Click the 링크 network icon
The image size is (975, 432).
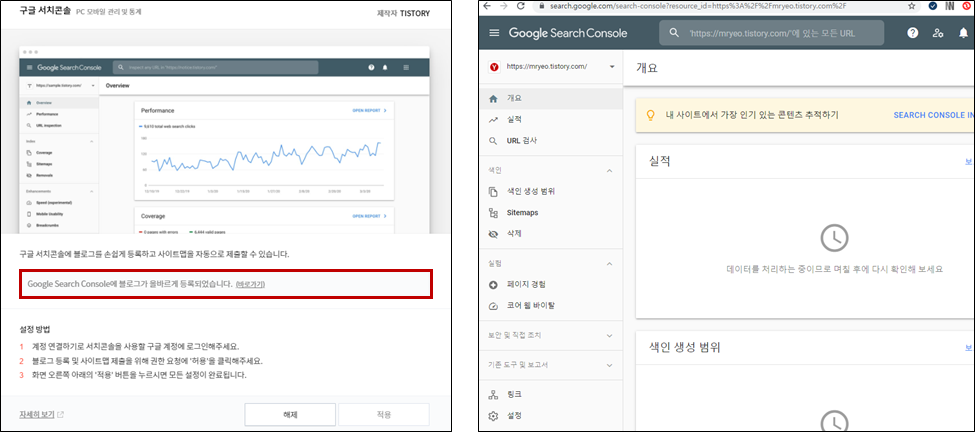coord(494,394)
